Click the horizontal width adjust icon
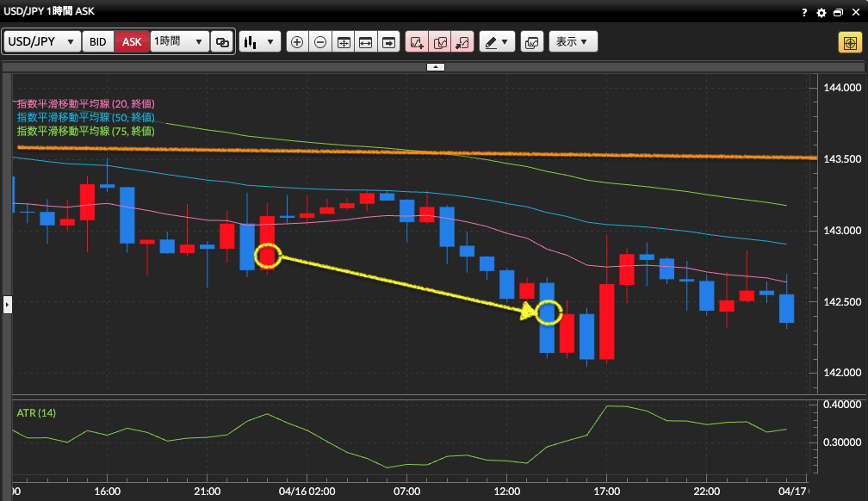 point(366,42)
